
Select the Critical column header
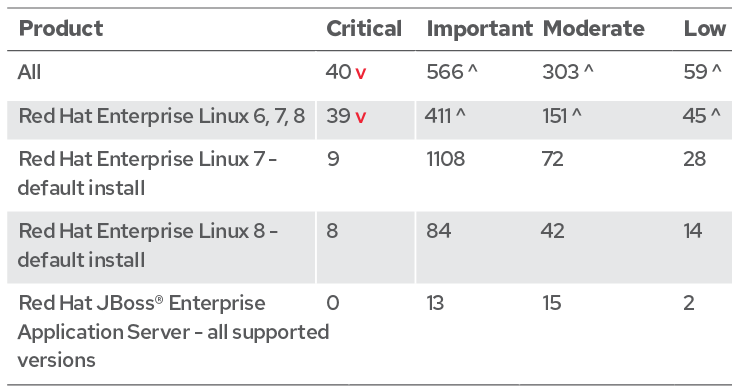pyautogui.click(x=364, y=28)
